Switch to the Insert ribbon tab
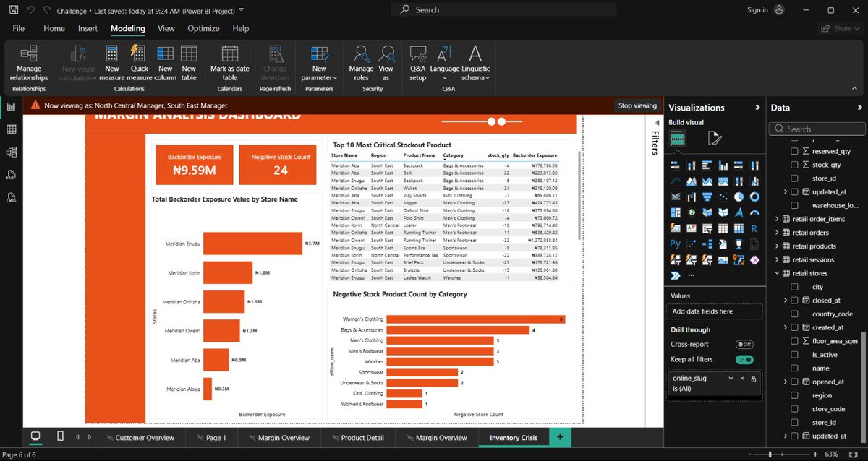868x461 pixels. (x=88, y=29)
